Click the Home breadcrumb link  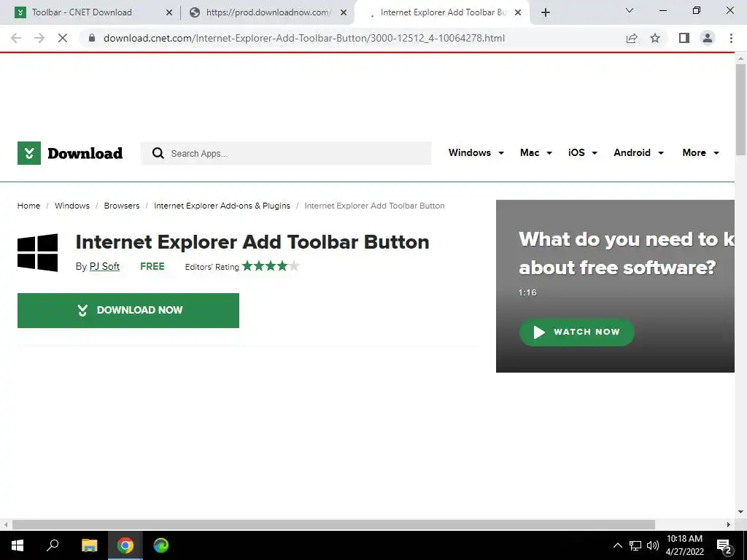tap(28, 206)
